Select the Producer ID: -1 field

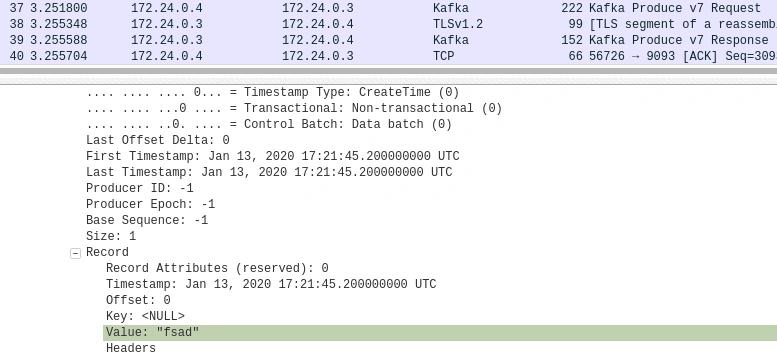(140, 188)
